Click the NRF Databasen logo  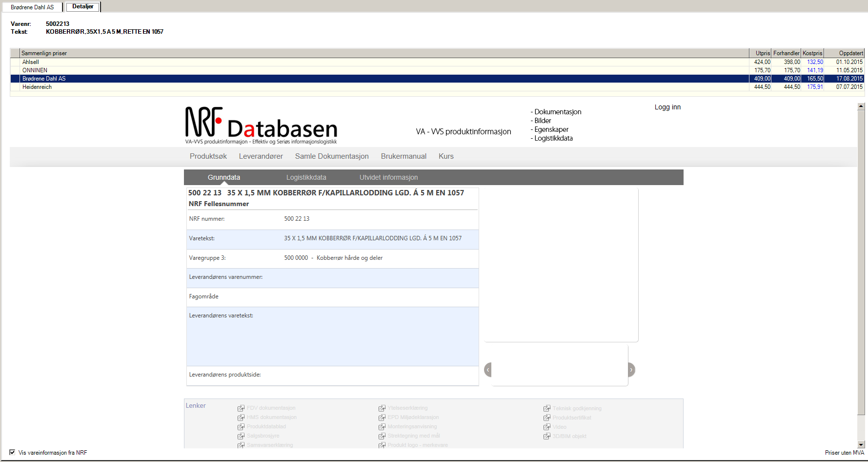[x=261, y=126]
